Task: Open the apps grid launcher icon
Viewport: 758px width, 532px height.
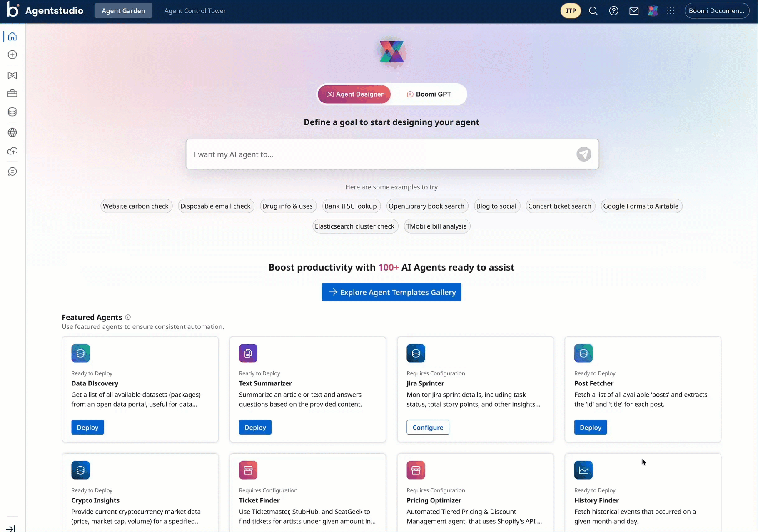Action: click(x=671, y=11)
